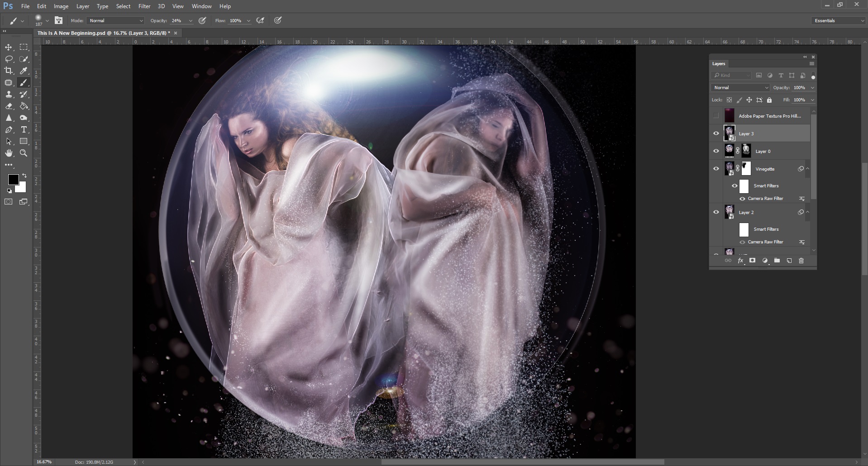Select the Clone Stamp tool
Image resolution: width=868 pixels, height=466 pixels.
(8, 94)
